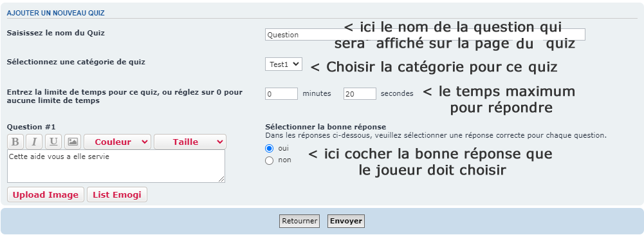Click the 'Ajouter un nouveau quiz' heading
The height and width of the screenshot is (235, 644).
point(56,13)
